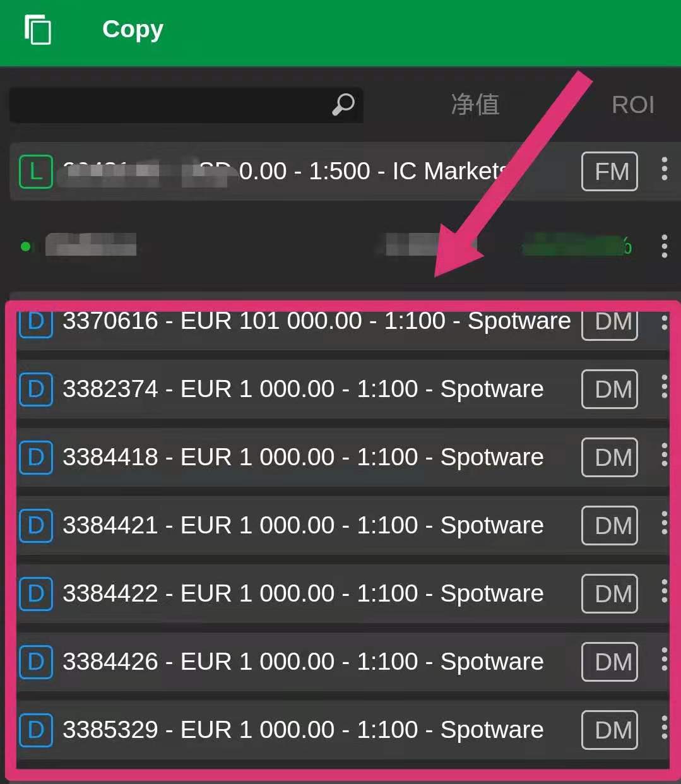Open more options for account 3370616
The width and height of the screenshot is (681, 784).
coord(664,322)
